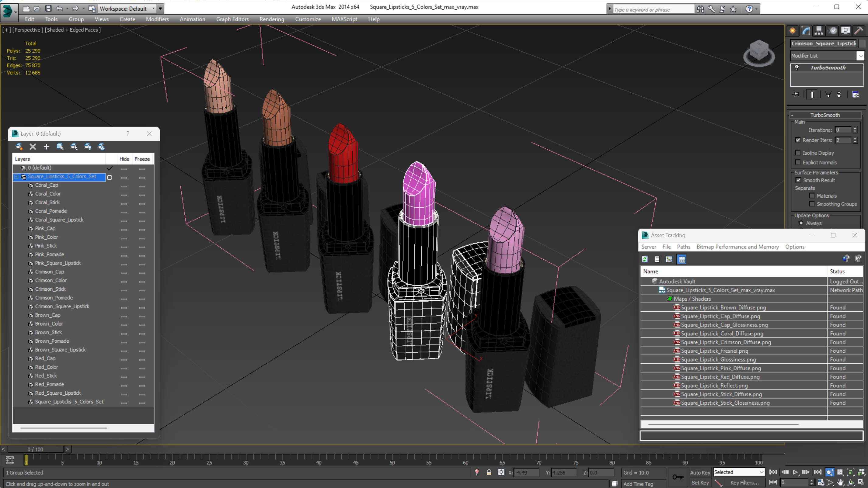Toggle Smooth Result checkbox
The width and height of the screenshot is (868, 488).
coord(798,180)
